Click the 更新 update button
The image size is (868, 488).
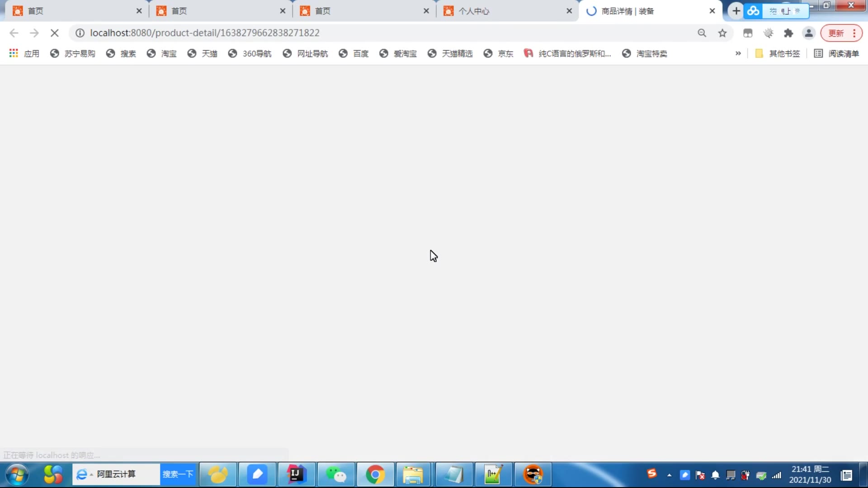[841, 33]
